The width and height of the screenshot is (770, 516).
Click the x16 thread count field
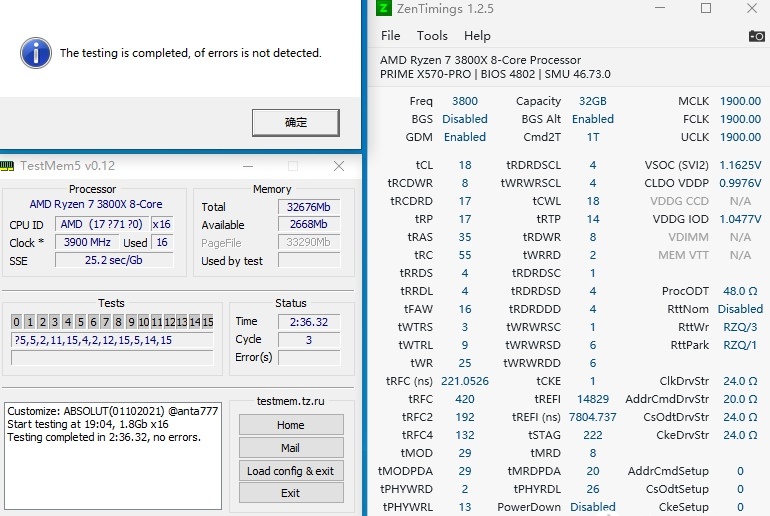(162, 224)
